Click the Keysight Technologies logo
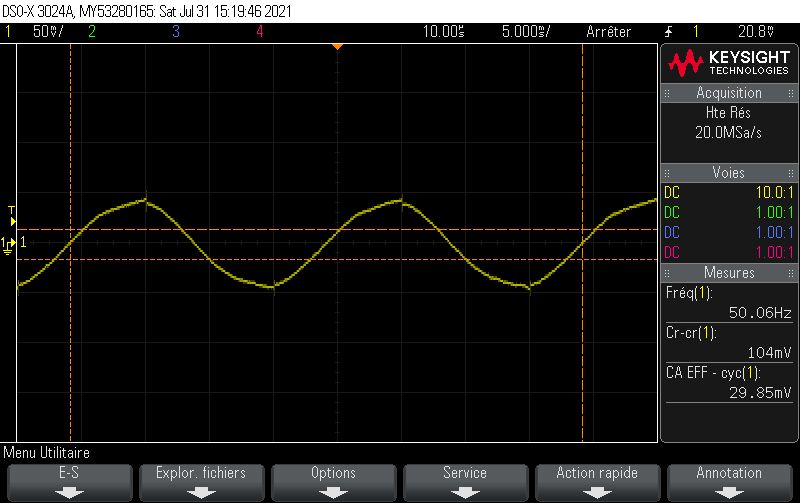This screenshot has width=800, height=503. click(x=729, y=63)
